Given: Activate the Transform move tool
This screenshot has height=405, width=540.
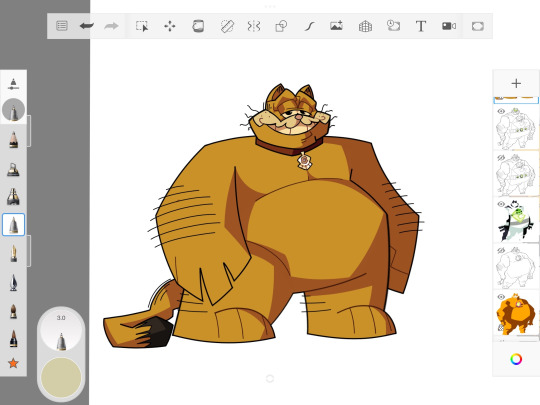Looking at the screenshot, I should [169, 26].
